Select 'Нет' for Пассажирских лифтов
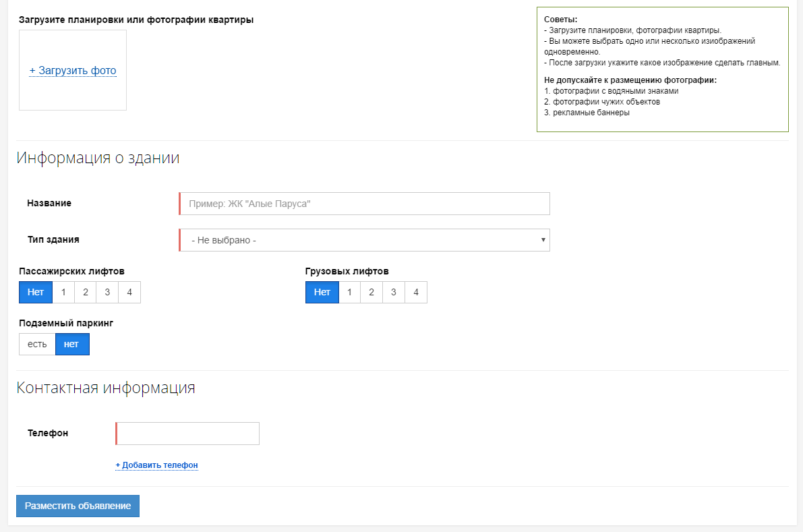This screenshot has width=803, height=532. coord(36,293)
